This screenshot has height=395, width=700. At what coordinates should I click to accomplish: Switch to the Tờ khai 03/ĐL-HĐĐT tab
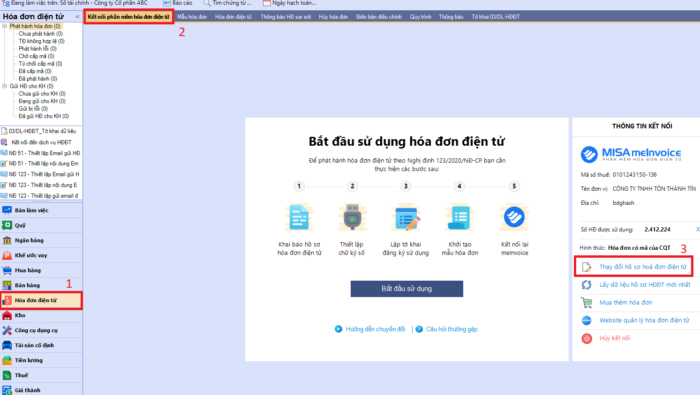pyautogui.click(x=496, y=17)
